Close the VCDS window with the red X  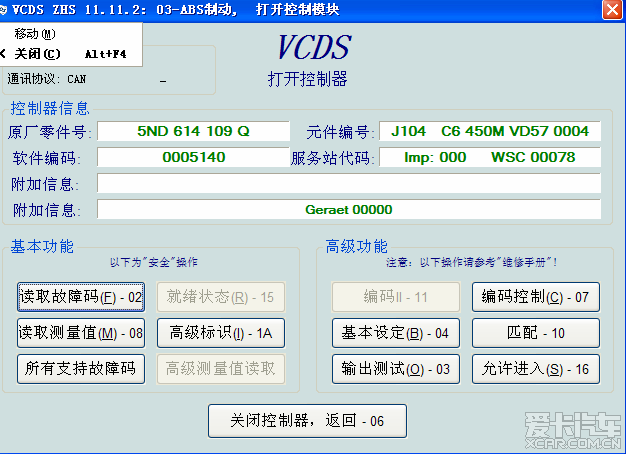[x=612, y=10]
